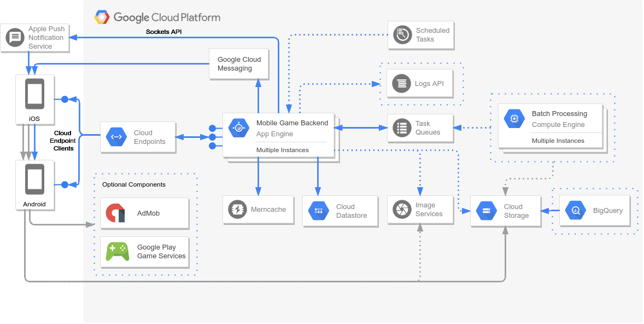
Task: Select the "Cloud Storage" label text
Action: [x=516, y=211]
